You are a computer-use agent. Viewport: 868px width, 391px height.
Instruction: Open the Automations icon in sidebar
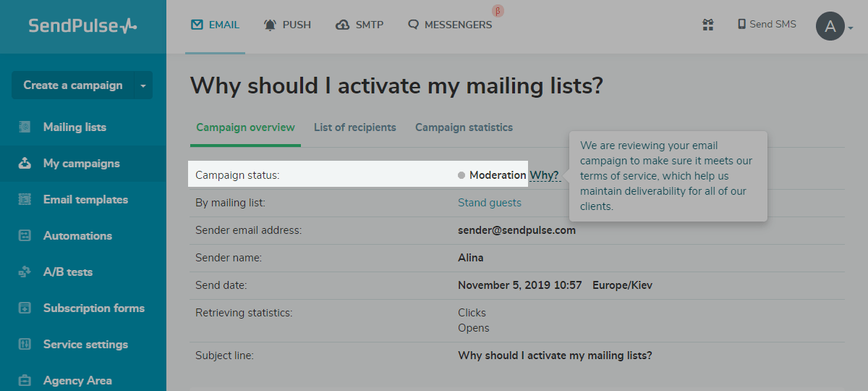(25, 236)
